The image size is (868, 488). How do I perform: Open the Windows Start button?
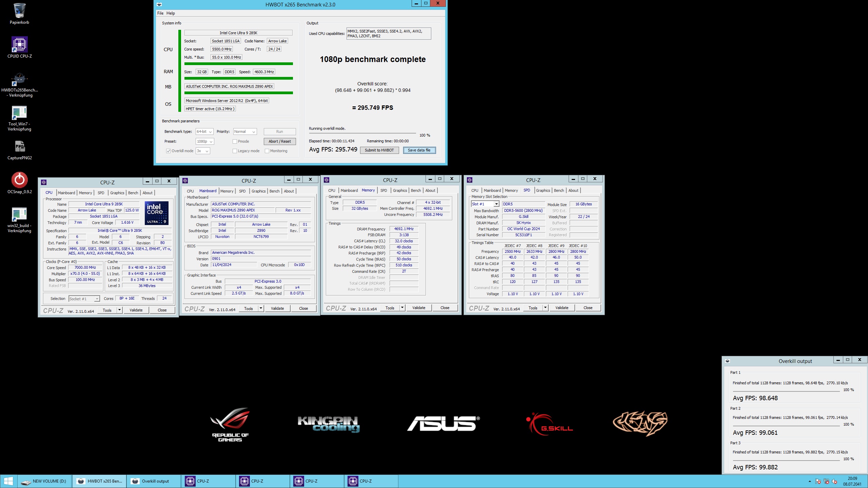point(8,481)
